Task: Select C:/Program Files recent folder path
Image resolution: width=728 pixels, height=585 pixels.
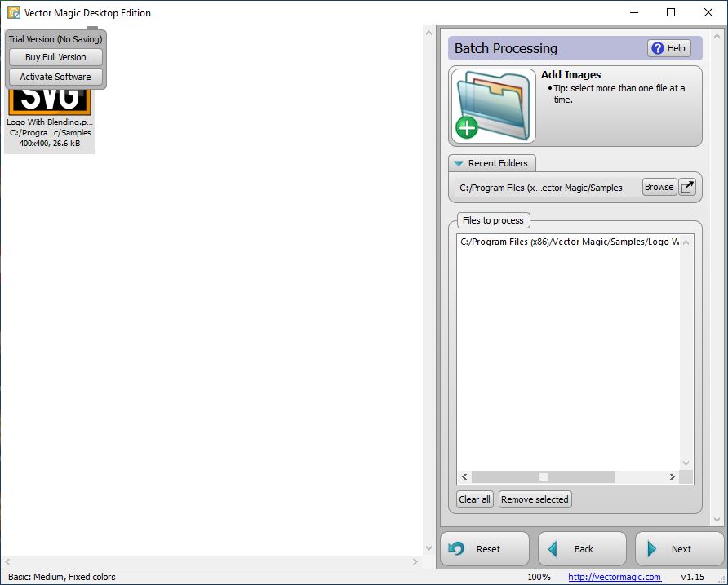Action: coord(541,188)
